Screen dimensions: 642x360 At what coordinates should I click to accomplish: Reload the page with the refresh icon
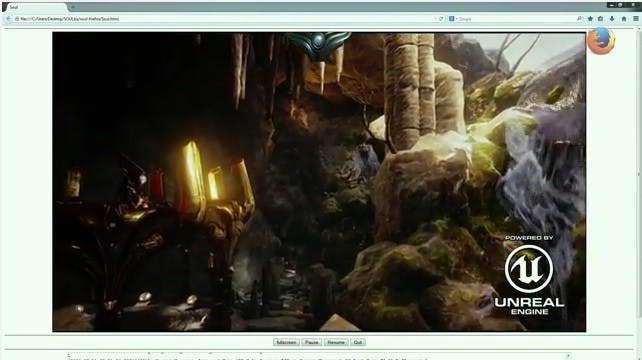(x=441, y=19)
